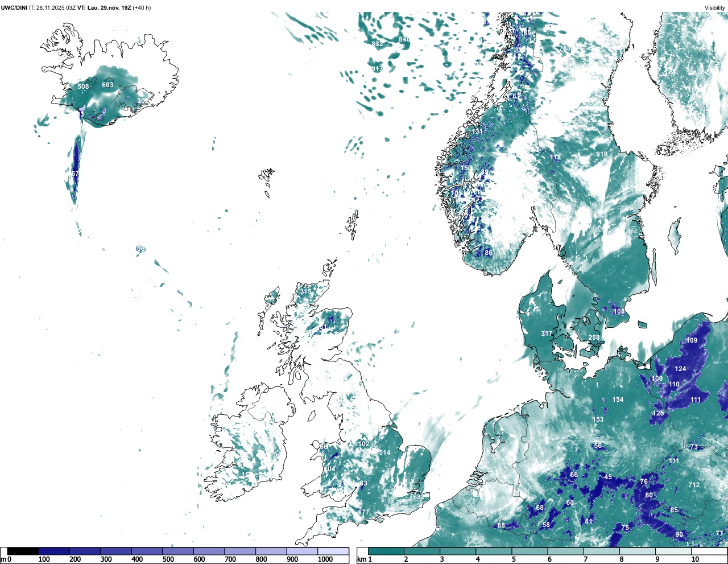
Task: Click the '500' tick label on metre scale
Action: pos(168,559)
